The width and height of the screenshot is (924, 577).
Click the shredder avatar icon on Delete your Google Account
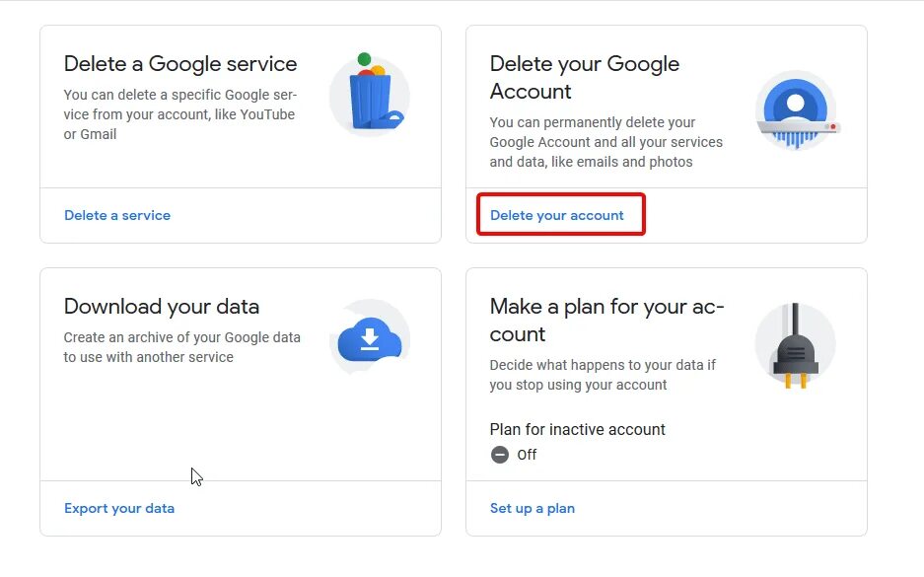[x=798, y=110]
